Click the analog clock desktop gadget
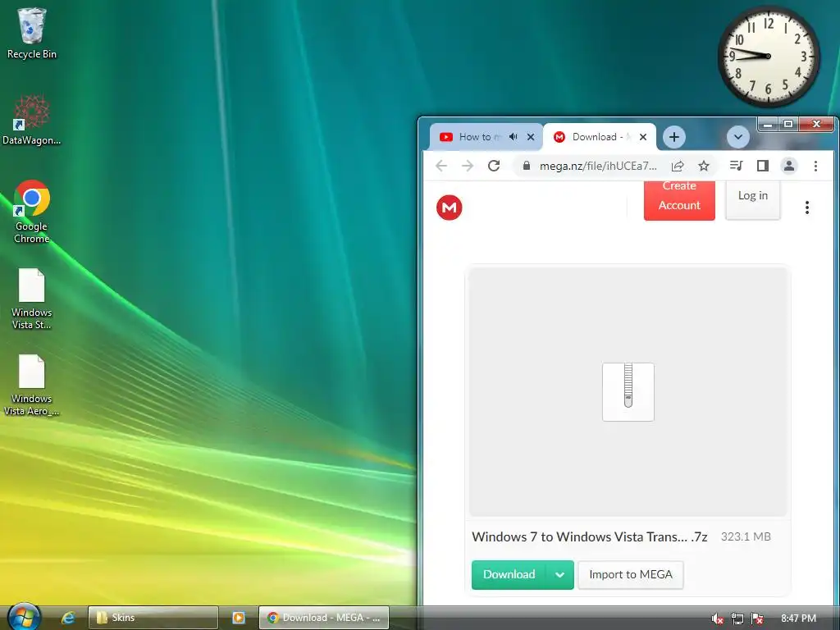840x630 pixels. point(768,57)
